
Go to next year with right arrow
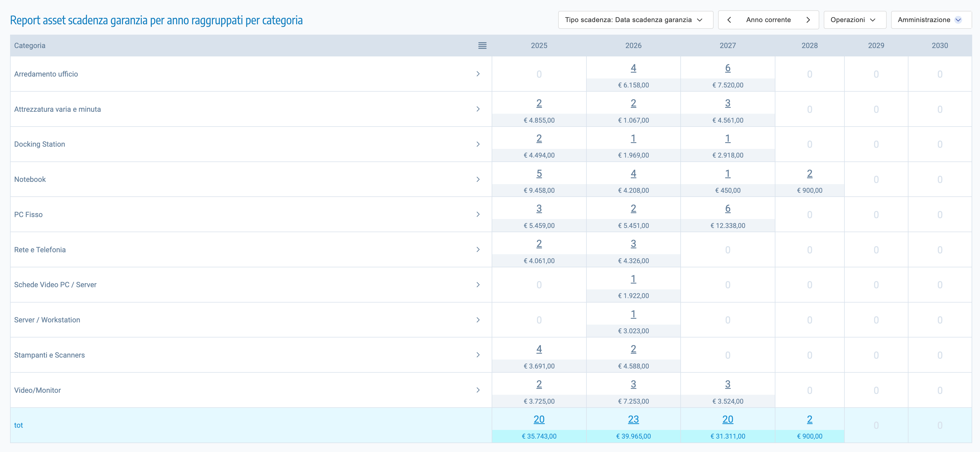tap(808, 20)
